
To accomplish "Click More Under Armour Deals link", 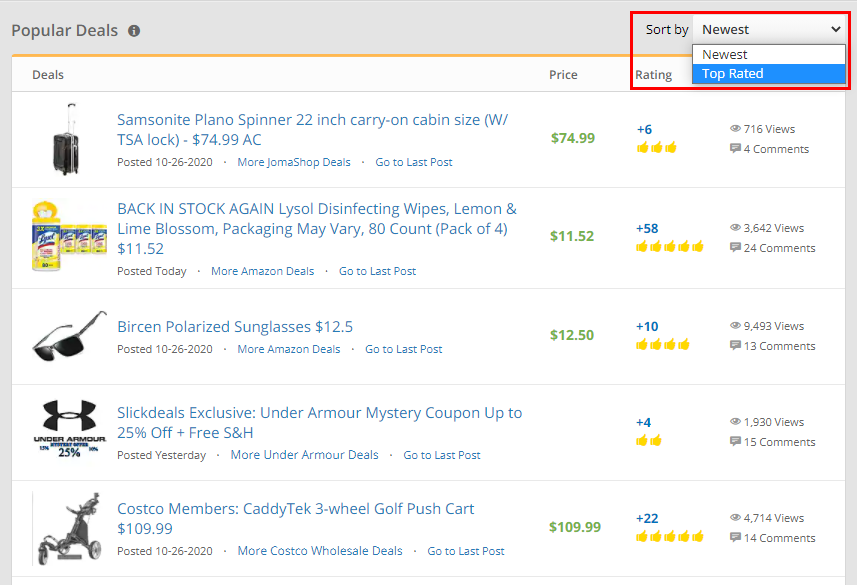I will click(304, 455).
